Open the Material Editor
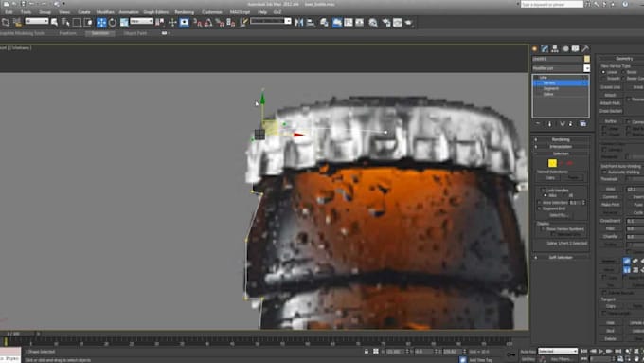Viewport: 644px width, 363px height. [x=373, y=23]
